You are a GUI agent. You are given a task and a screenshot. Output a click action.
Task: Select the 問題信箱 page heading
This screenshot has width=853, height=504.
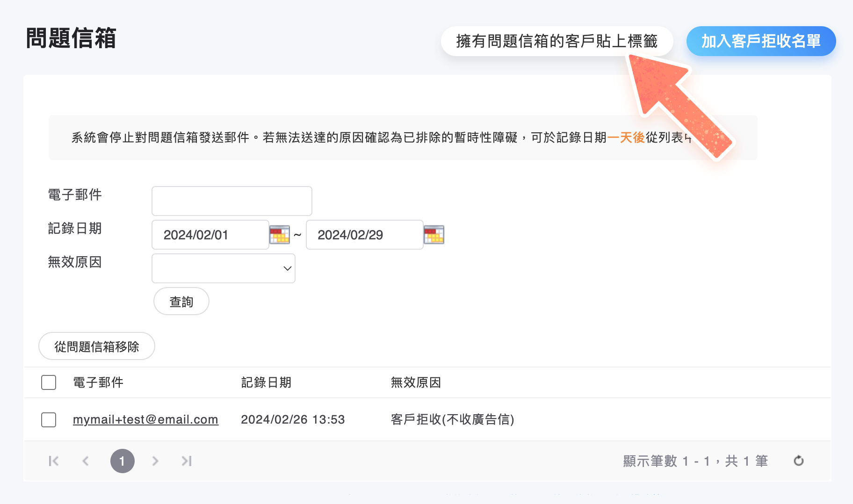tap(71, 38)
